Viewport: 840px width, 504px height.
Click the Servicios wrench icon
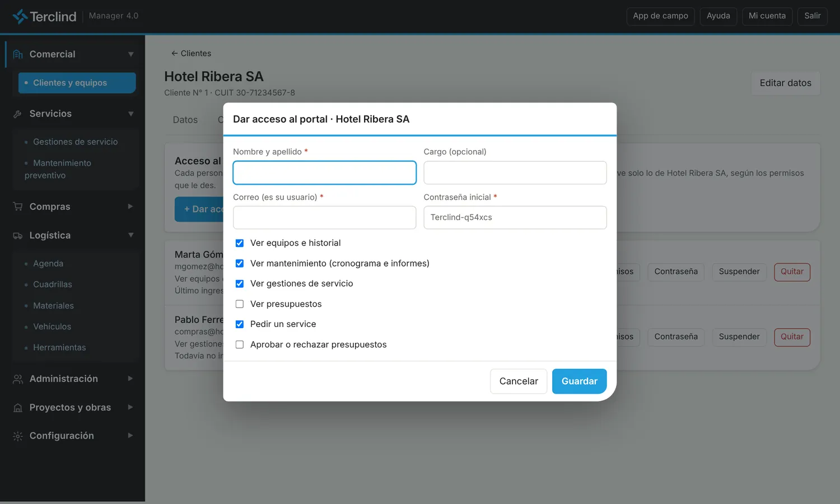(18, 114)
